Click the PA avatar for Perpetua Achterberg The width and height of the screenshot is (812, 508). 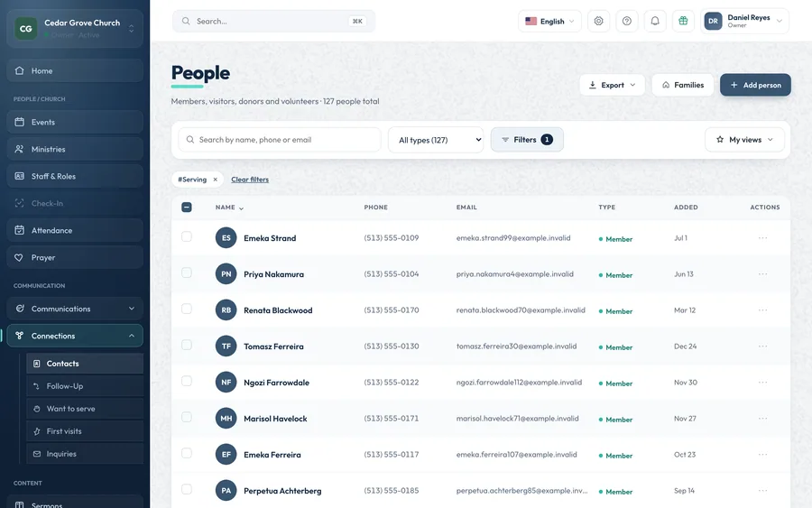[x=226, y=490]
